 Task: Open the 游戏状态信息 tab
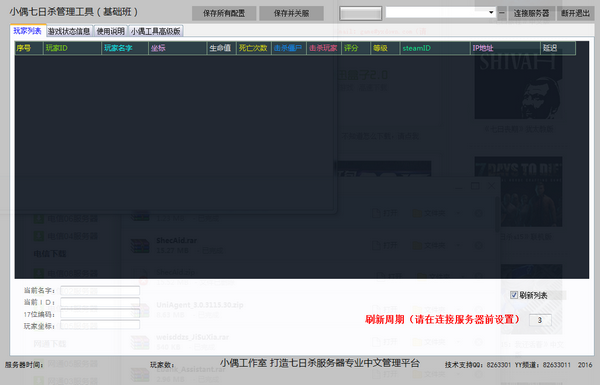coord(69,31)
